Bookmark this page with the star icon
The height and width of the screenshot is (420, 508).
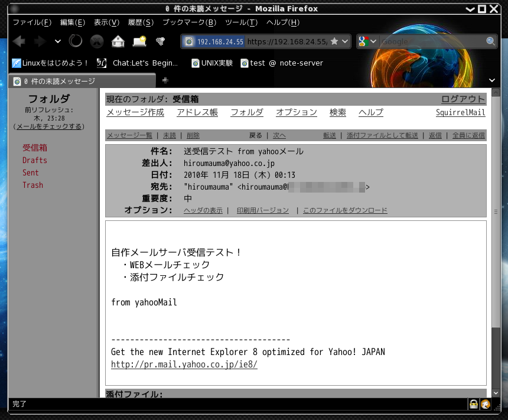[334, 41]
